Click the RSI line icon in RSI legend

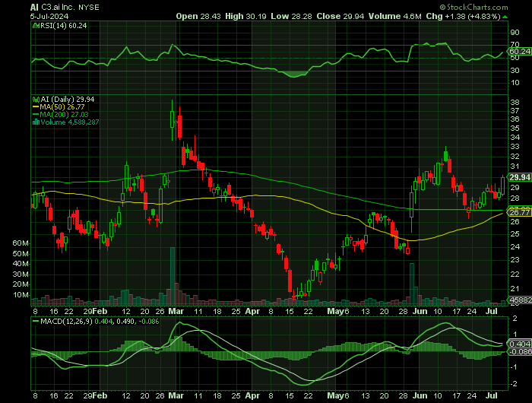click(x=36, y=26)
